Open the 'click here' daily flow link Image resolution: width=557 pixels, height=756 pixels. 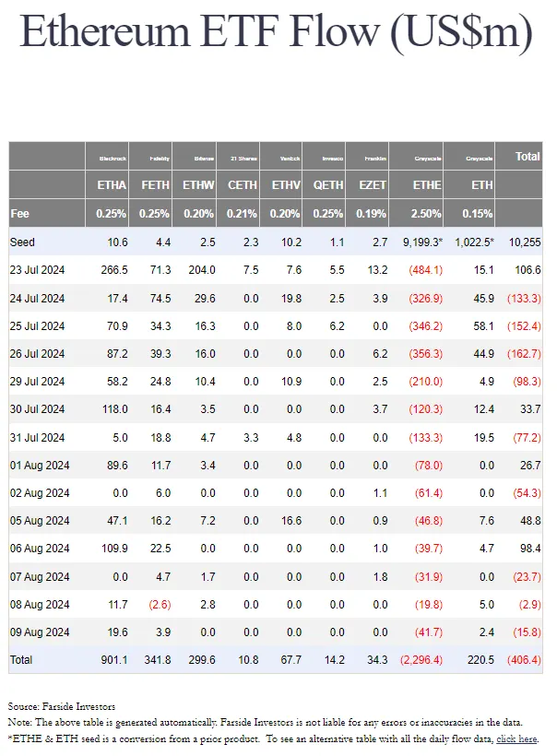(516, 739)
